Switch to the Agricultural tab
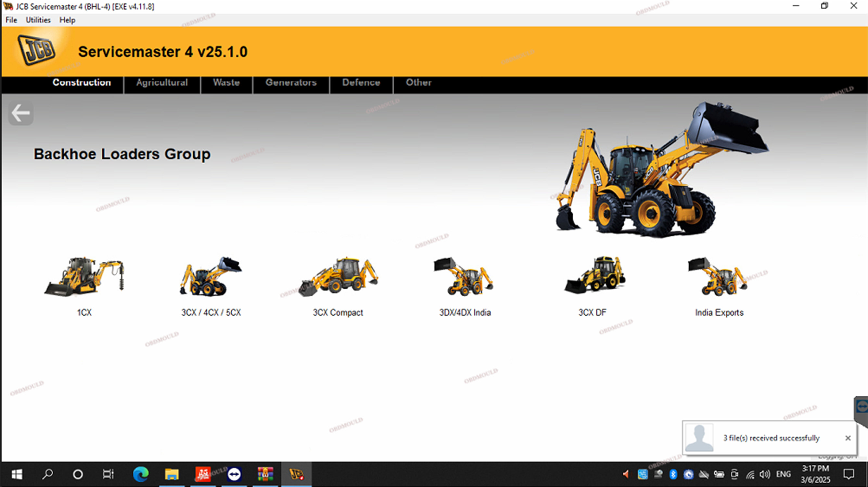The width and height of the screenshot is (868, 487). pos(162,83)
